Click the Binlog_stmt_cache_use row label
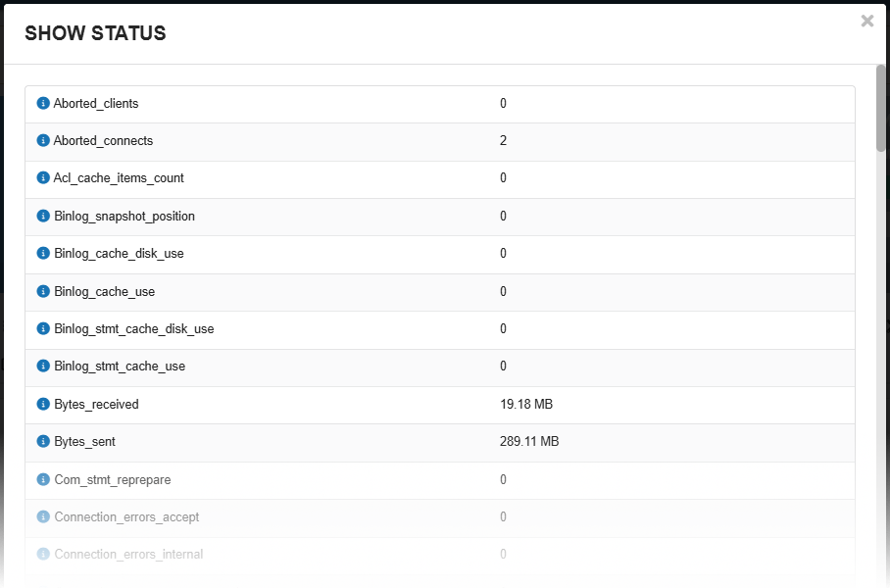Screen dimensions: 890x588 120,366
